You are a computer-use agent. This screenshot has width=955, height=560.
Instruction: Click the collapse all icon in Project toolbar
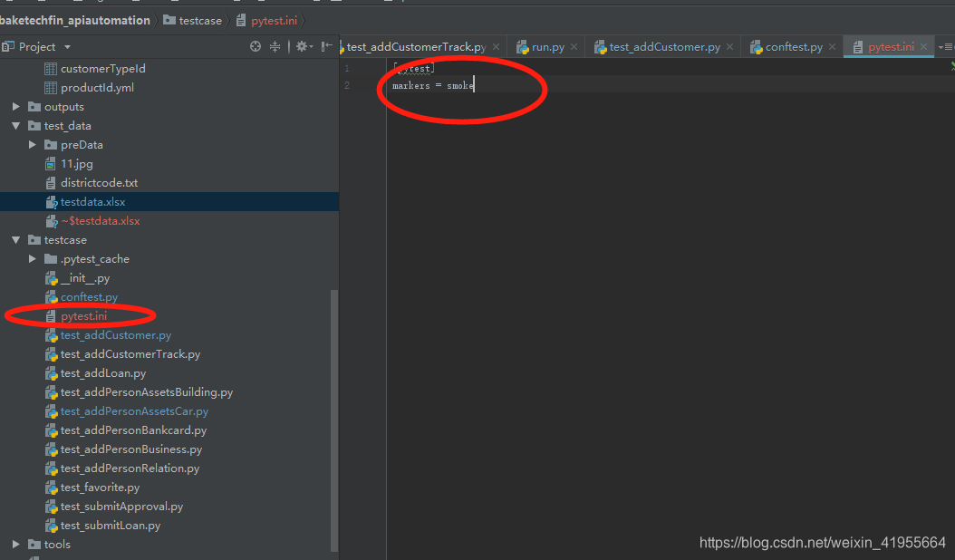pyautogui.click(x=275, y=46)
